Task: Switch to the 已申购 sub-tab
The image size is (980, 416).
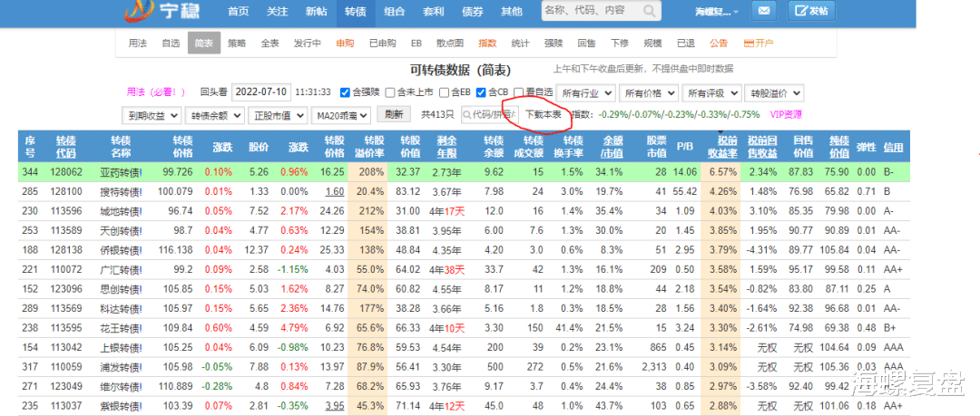Action: click(383, 44)
